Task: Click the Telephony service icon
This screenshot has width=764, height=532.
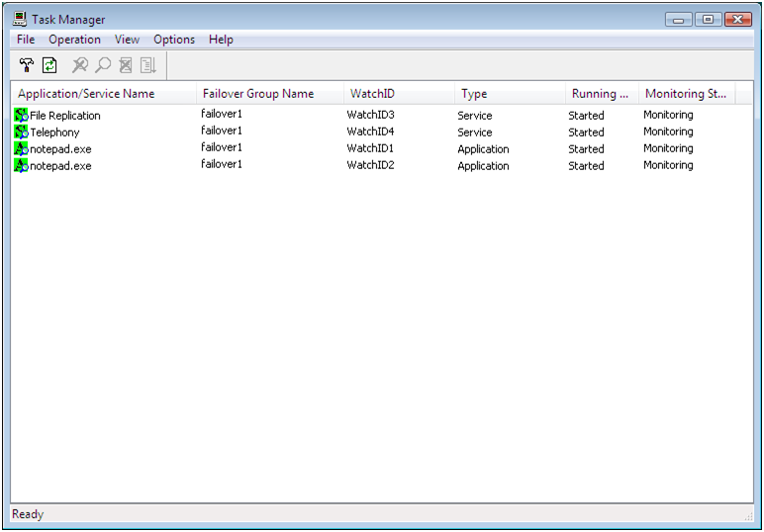Action: [21, 133]
